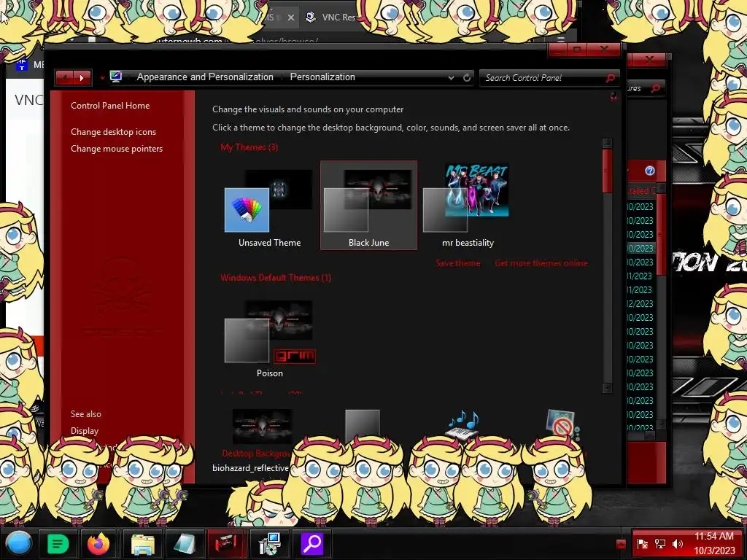Open Action Center flag icon
The image size is (747, 560).
tap(643, 544)
